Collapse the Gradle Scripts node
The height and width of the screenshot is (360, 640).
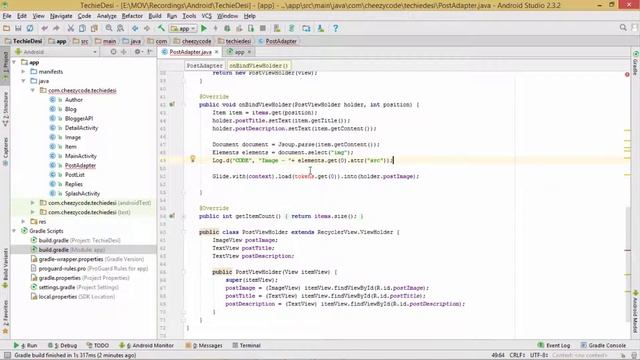click(x=15, y=231)
